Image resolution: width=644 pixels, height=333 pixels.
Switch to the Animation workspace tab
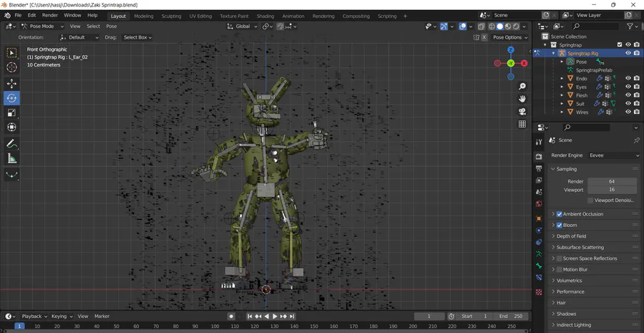point(293,16)
